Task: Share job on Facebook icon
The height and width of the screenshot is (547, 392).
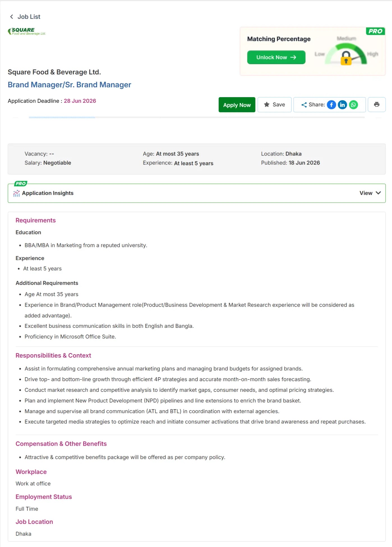Action: (331, 105)
